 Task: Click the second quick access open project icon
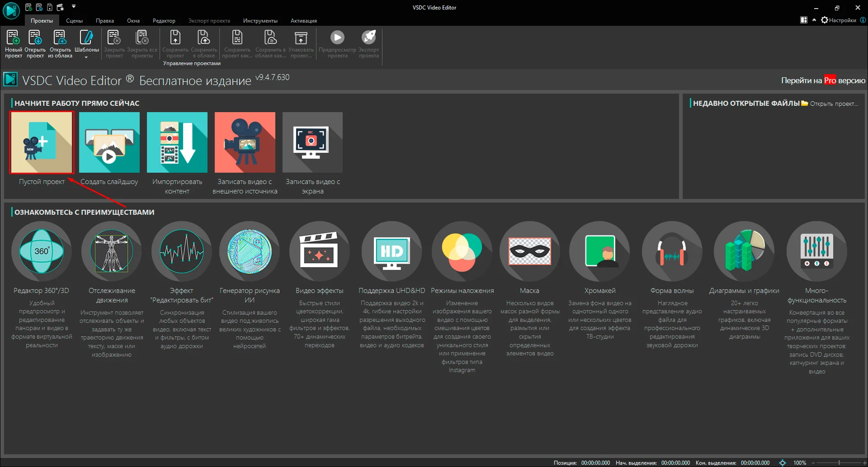(39, 7)
